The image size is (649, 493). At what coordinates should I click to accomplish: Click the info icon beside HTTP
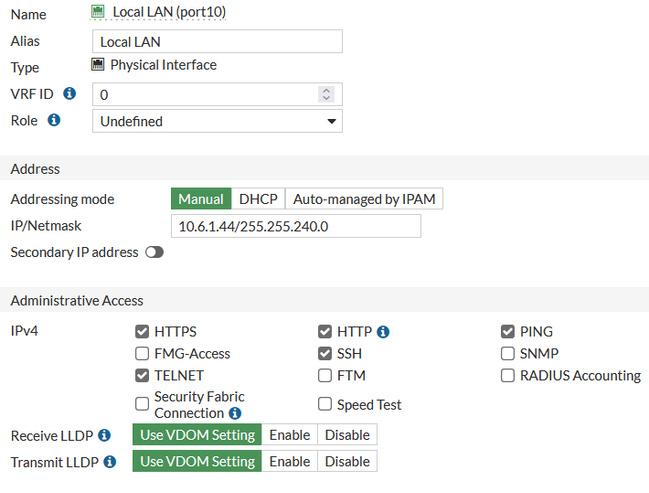pos(383,332)
